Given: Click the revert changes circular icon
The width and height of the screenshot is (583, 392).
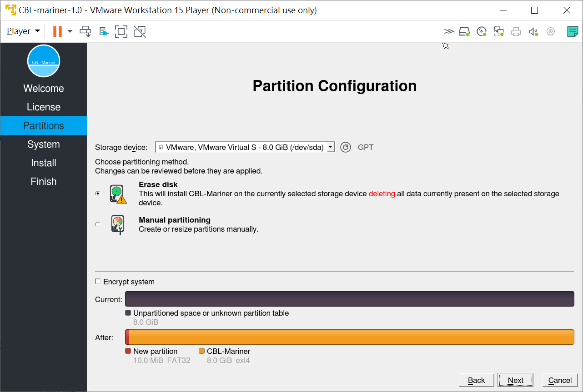Looking at the screenshot, I should (346, 147).
